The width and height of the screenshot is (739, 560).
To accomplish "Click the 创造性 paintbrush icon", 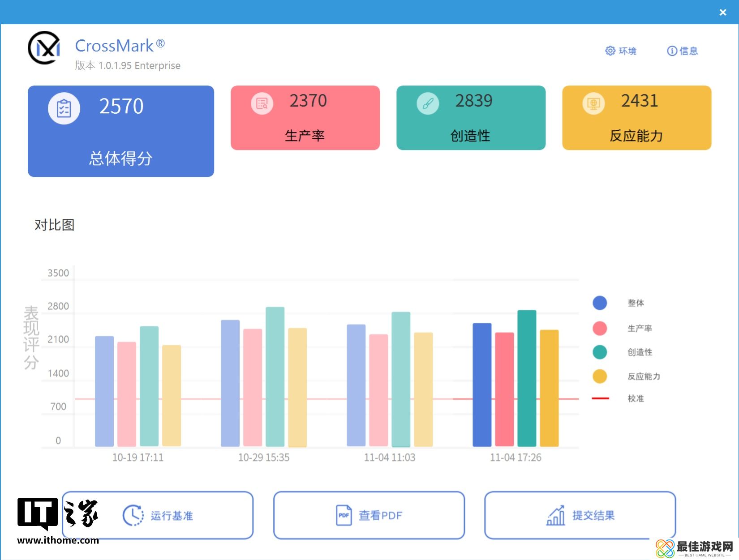I will point(428,104).
